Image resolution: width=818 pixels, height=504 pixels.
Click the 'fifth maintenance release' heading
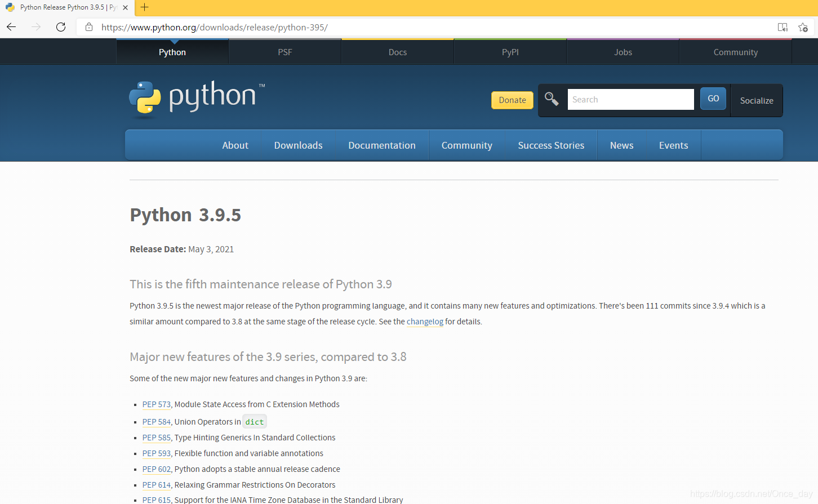pyautogui.click(x=261, y=284)
